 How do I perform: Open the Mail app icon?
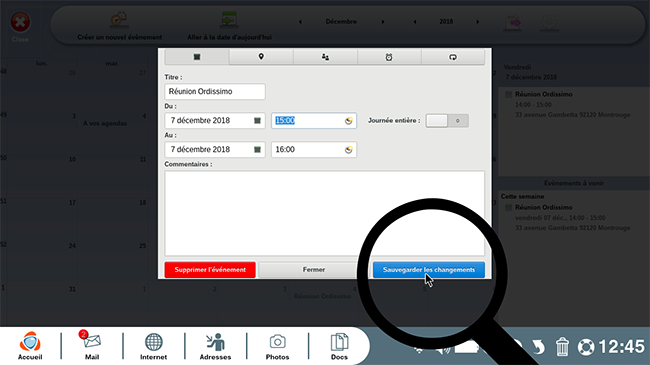pos(92,346)
